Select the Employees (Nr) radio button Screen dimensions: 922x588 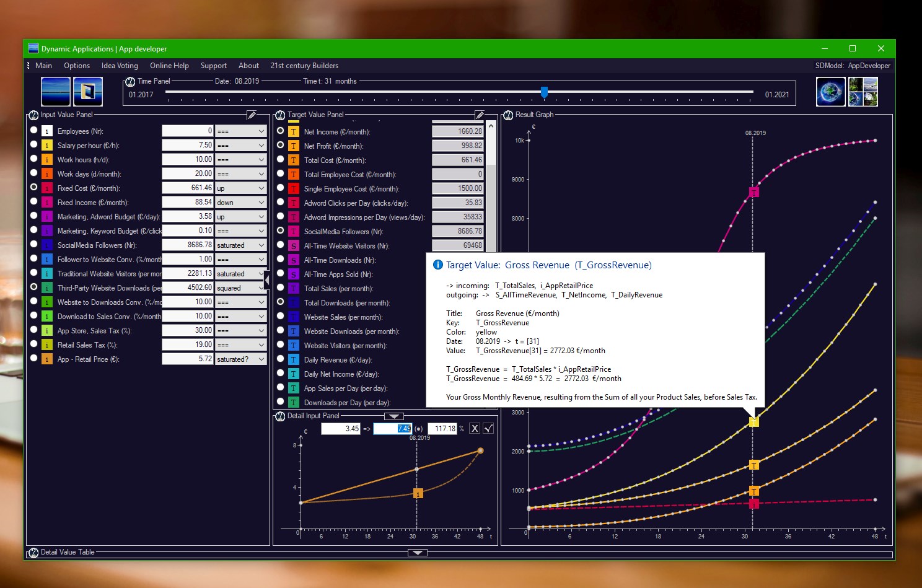[33, 130]
